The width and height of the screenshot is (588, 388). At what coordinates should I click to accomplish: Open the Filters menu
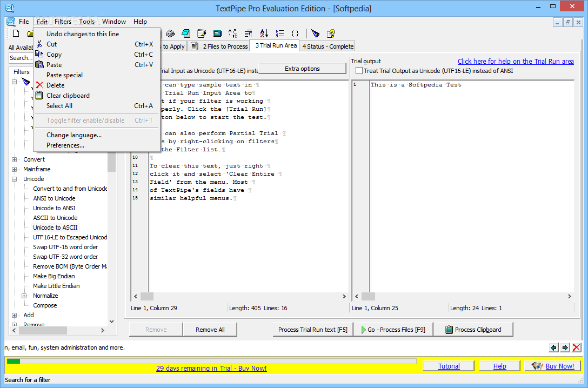[63, 22]
